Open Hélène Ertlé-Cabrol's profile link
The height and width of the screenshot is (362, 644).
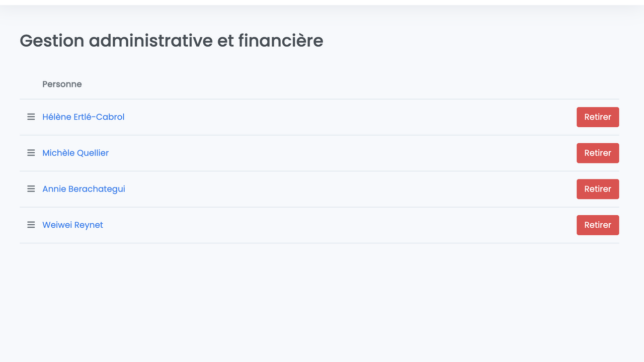click(x=83, y=117)
